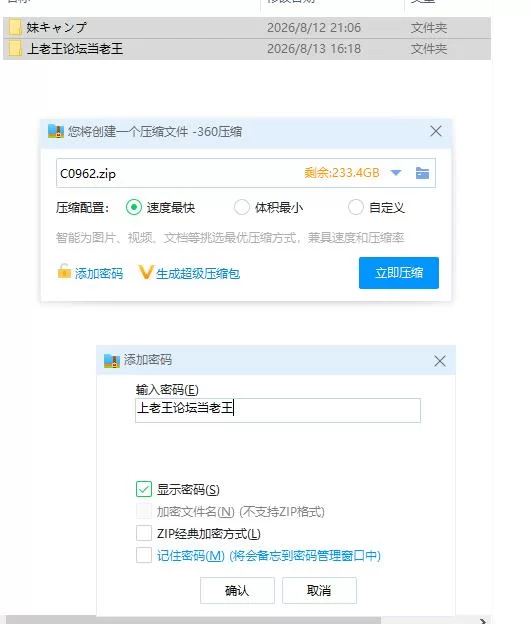The width and height of the screenshot is (531, 624).
Task: Select the 妹キャンプ folder icon
Action: [15, 27]
